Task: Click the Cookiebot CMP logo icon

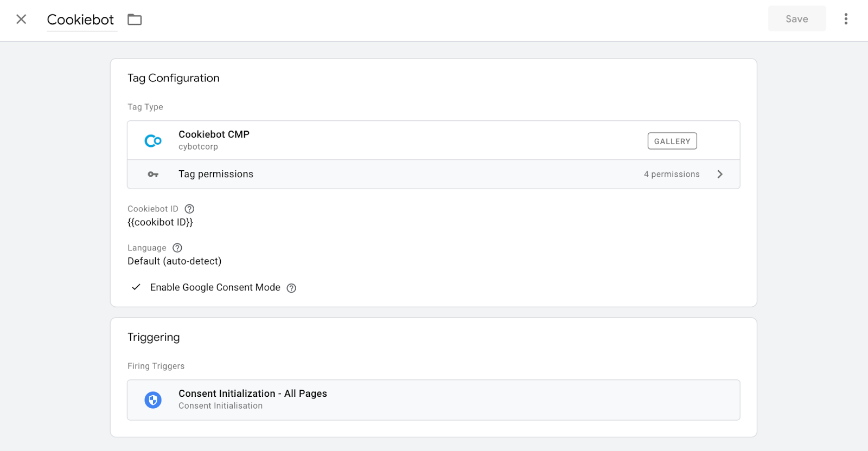Action: click(153, 141)
